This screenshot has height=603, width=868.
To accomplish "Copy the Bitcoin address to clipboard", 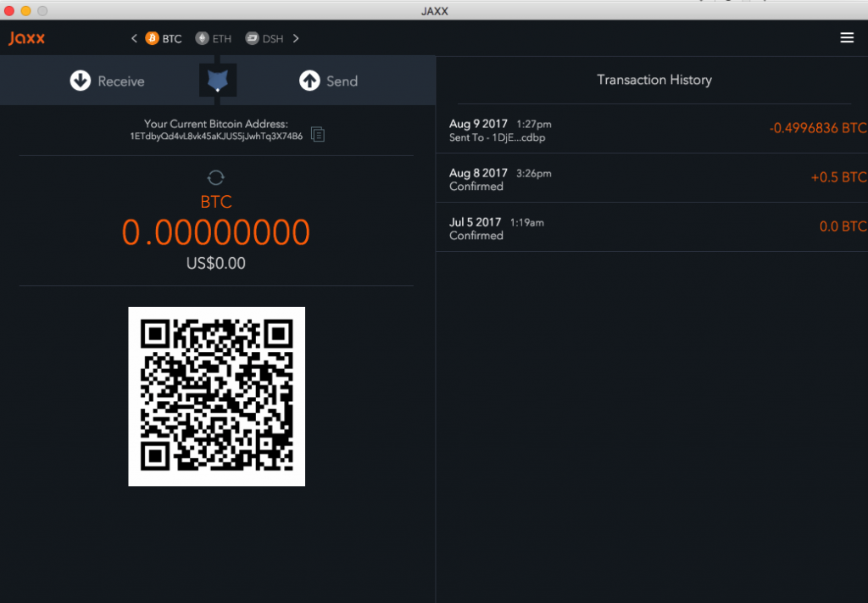I will (318, 134).
